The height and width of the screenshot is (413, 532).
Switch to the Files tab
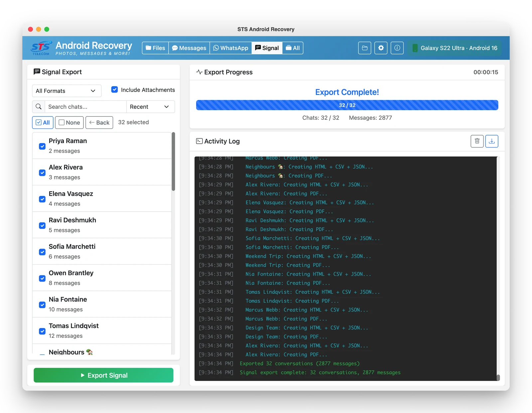point(155,48)
